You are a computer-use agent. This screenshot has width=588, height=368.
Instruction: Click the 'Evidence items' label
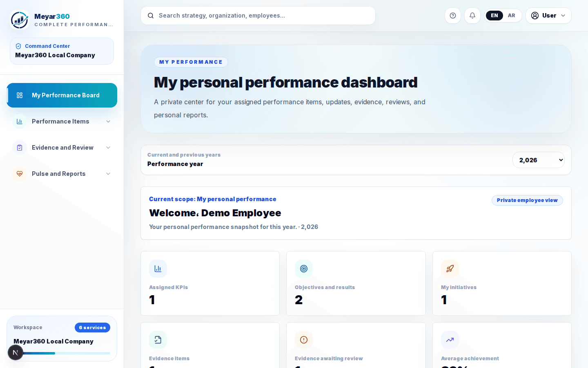(x=169, y=359)
